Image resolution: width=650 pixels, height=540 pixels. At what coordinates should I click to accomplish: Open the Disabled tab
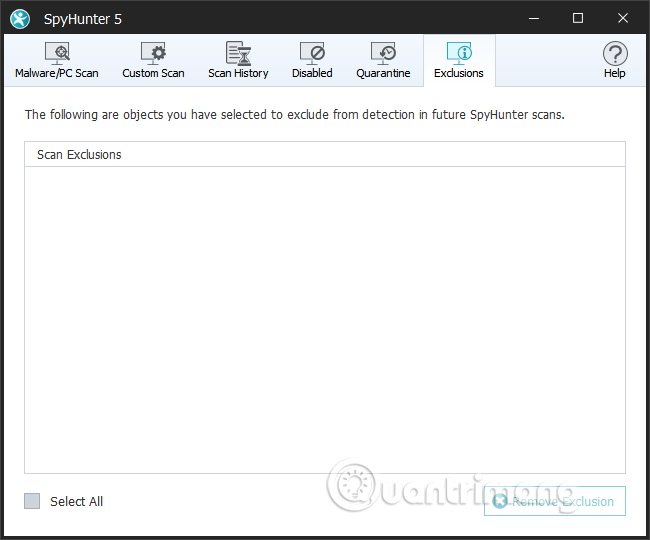pyautogui.click(x=312, y=61)
